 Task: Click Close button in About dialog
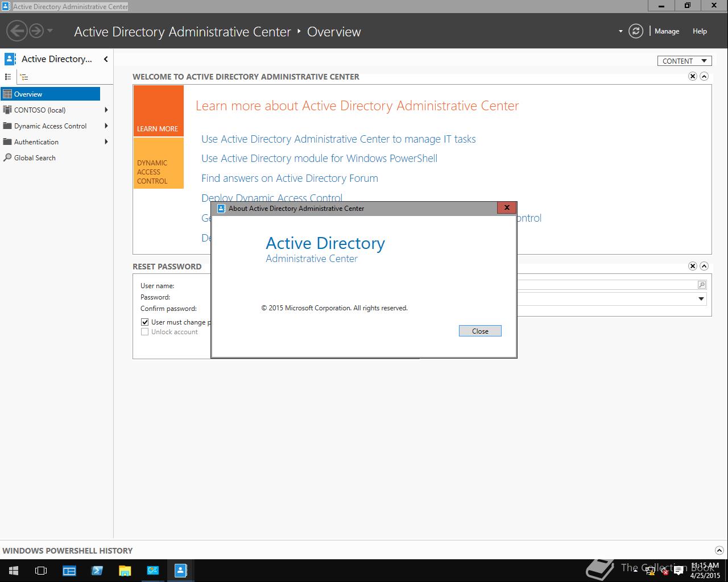(480, 331)
